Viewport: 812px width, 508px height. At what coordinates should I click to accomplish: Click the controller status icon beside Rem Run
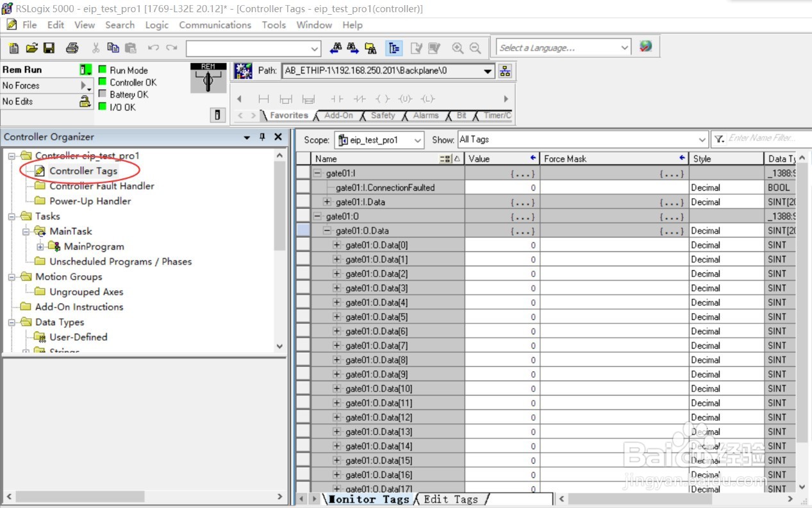click(86, 70)
